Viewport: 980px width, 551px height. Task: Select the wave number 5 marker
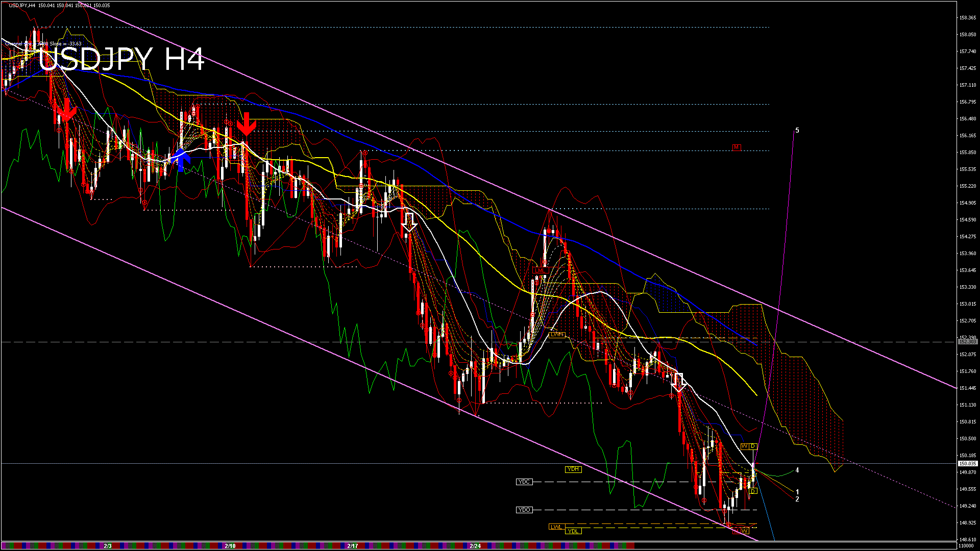(x=797, y=131)
